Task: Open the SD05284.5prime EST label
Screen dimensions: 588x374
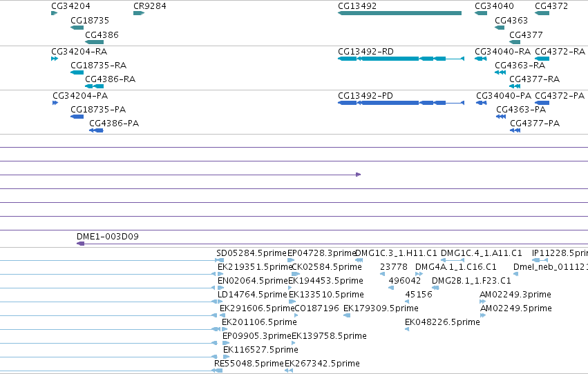Action: pos(252,253)
